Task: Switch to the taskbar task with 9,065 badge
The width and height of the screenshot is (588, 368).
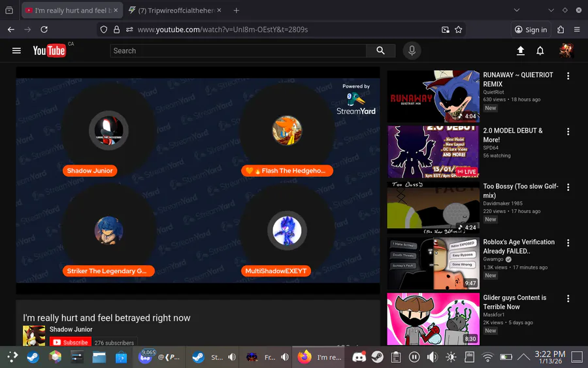Action: coord(159,357)
